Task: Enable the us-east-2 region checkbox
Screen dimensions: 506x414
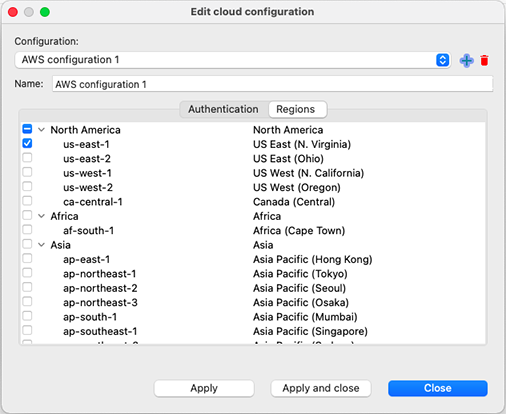Action: point(27,157)
